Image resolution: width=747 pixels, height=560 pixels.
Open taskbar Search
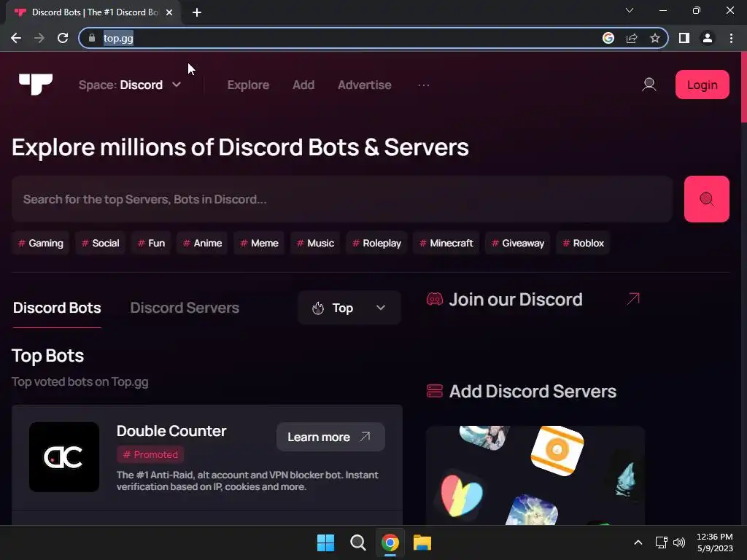357,542
